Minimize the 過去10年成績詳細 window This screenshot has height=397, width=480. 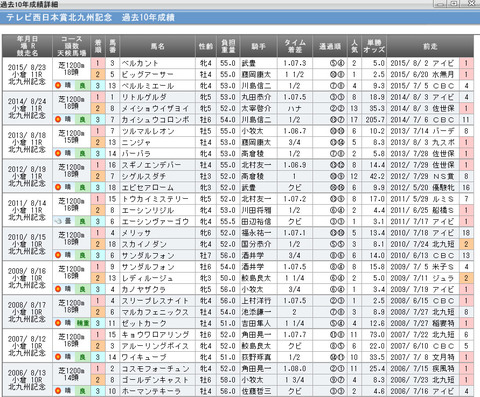point(441,4)
